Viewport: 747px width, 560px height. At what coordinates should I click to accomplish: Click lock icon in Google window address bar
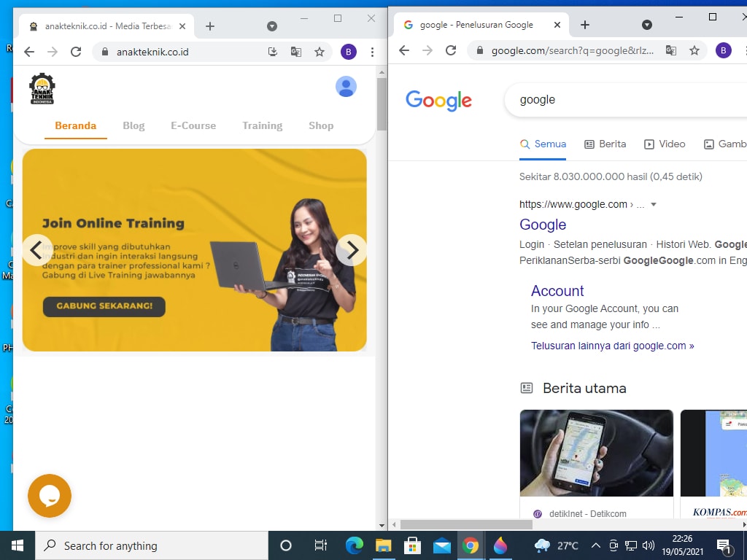pos(480,50)
